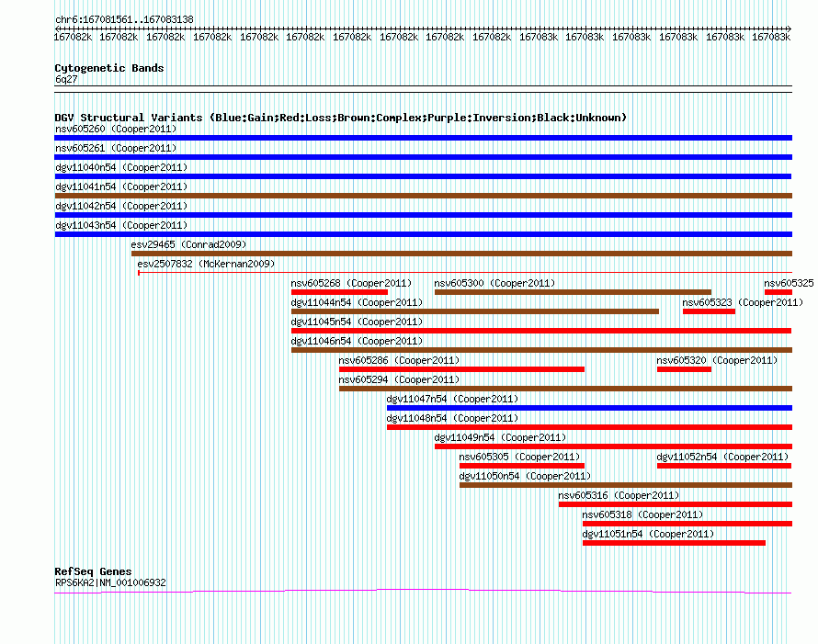Viewport: 818px width, 644px height.
Task: Click nsv605318 (Cooper2011) label
Action: 642,514
